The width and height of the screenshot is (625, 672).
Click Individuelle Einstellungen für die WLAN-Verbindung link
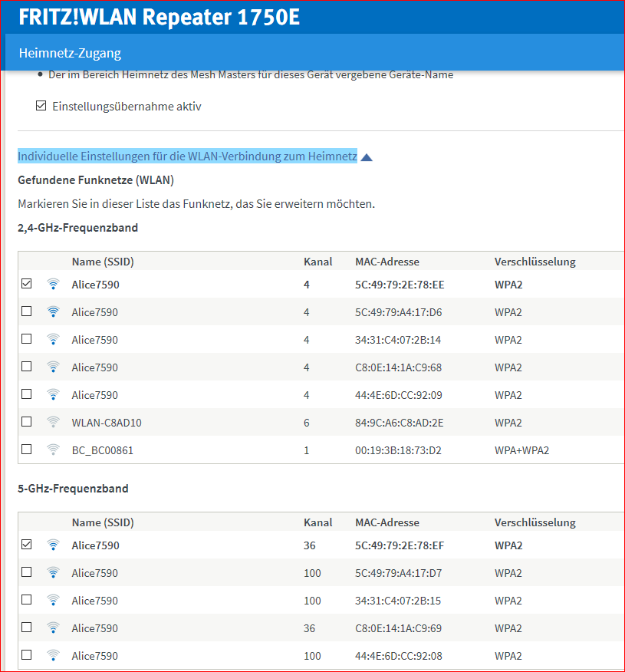pos(187,156)
